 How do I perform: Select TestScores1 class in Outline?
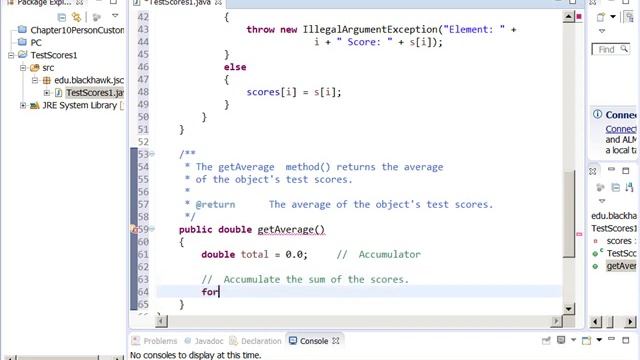point(614,229)
